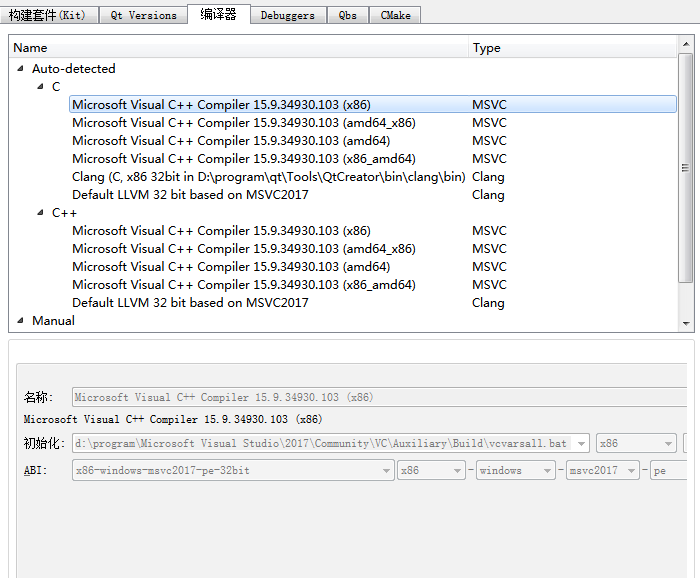The height and width of the screenshot is (578, 700).
Task: Select the Qbs tab
Action: pyautogui.click(x=347, y=15)
